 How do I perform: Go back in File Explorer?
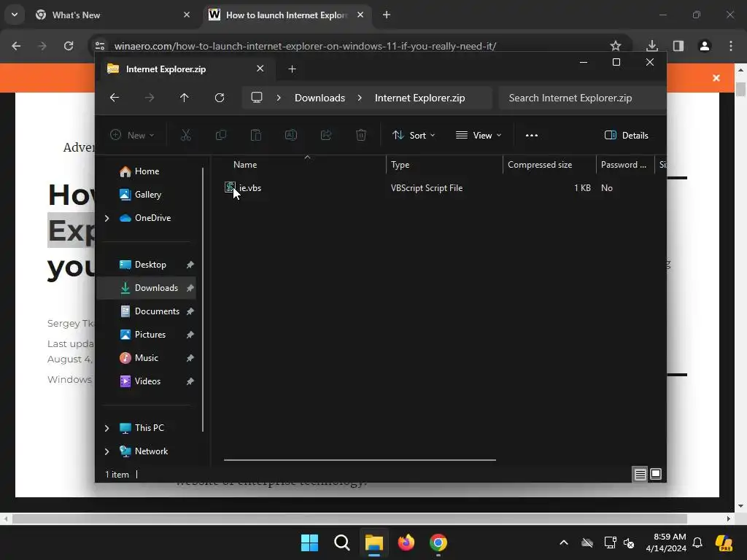click(x=115, y=98)
